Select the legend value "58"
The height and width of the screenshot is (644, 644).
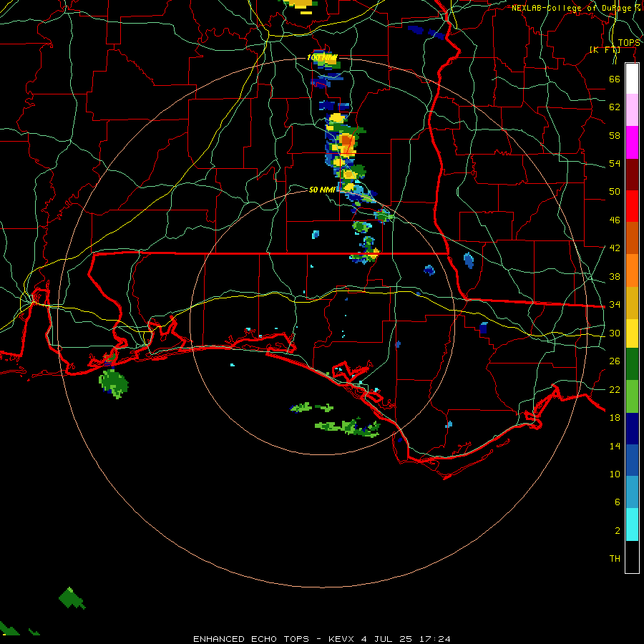[615, 135]
